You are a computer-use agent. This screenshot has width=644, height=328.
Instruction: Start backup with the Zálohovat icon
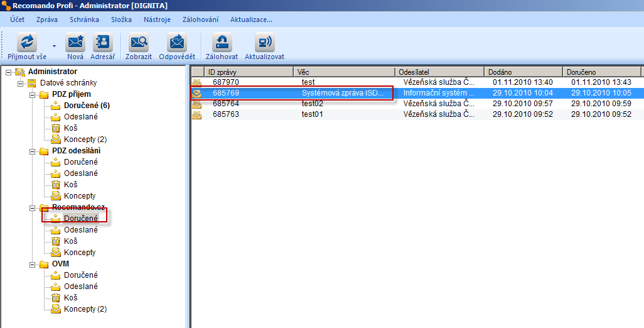222,42
